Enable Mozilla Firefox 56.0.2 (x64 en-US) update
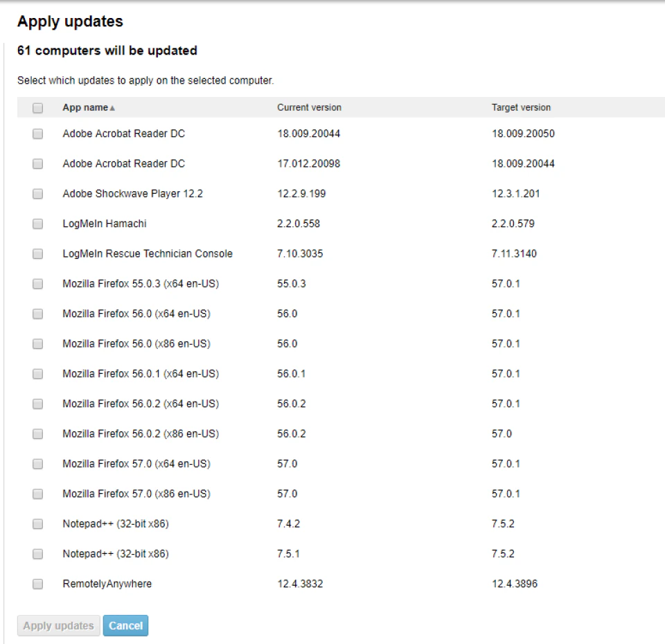665x644 pixels. point(38,404)
